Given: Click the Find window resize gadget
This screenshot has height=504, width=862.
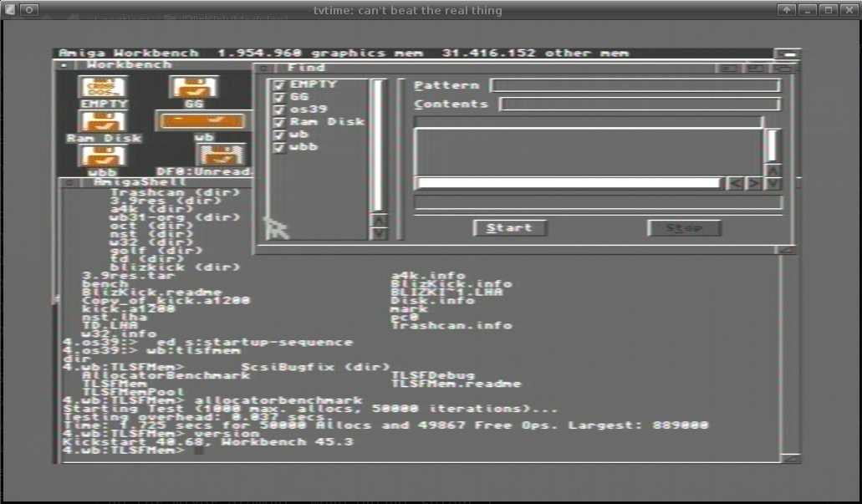Looking at the screenshot, I should click(786, 250).
